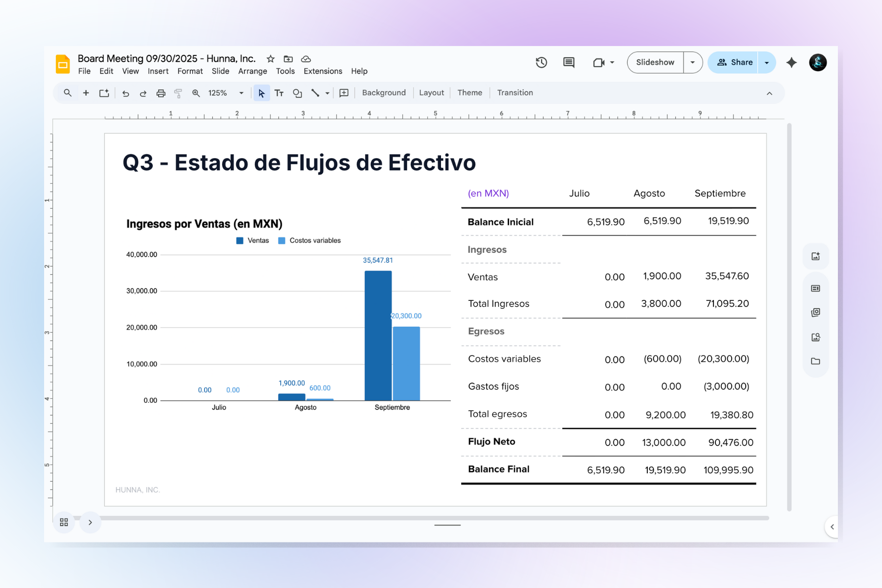882x588 pixels.
Task: Open the Slideshow options dropdown arrow
Action: click(692, 62)
